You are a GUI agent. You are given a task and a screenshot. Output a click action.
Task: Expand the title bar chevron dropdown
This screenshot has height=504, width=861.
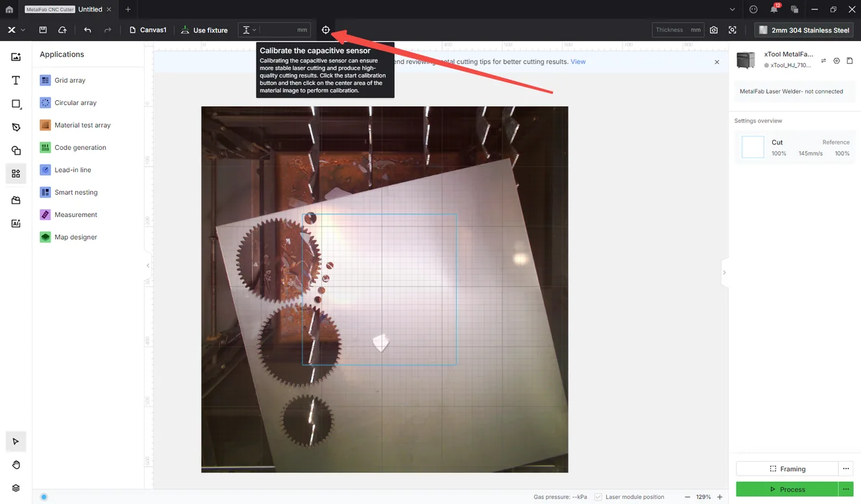[x=733, y=9]
